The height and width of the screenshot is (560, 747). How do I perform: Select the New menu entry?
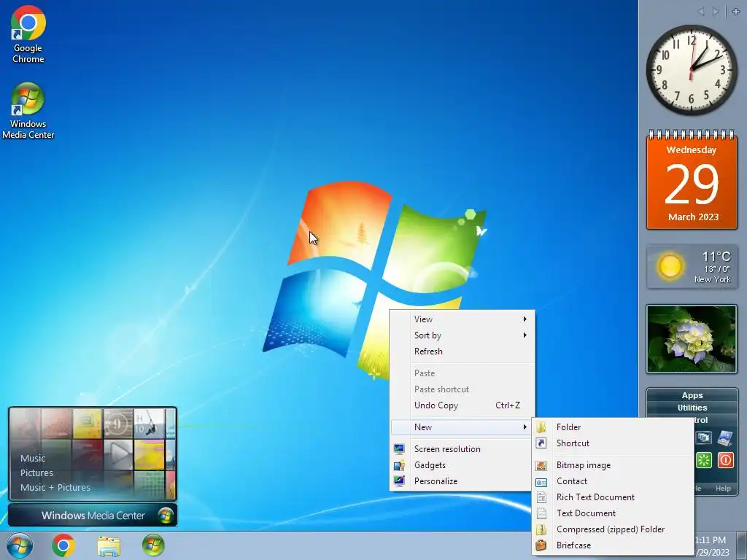462,427
